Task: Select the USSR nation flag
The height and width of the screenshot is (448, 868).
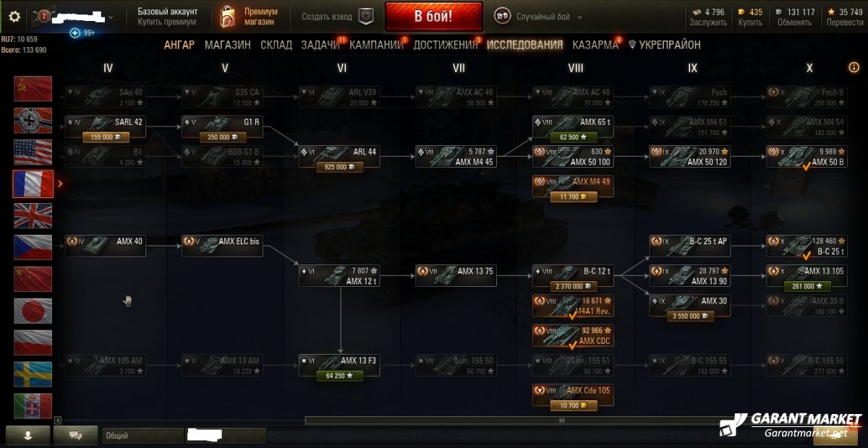Action: (x=33, y=88)
